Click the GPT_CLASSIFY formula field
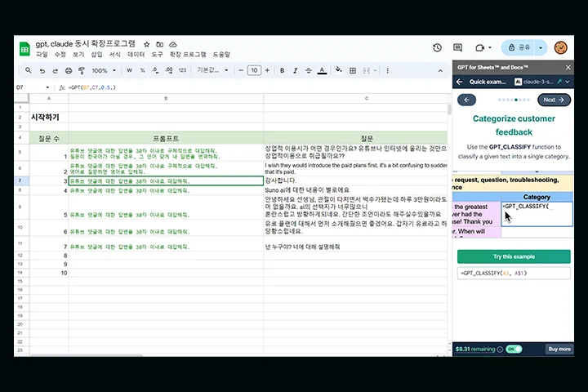 (x=514, y=273)
